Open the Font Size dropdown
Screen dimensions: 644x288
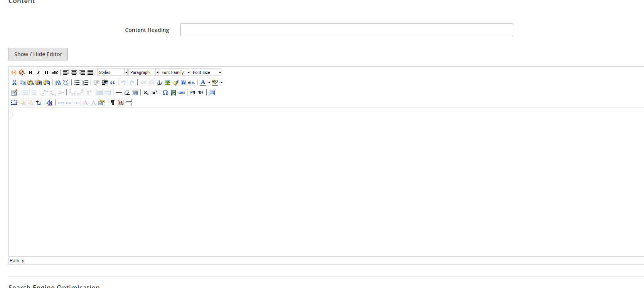click(206, 72)
